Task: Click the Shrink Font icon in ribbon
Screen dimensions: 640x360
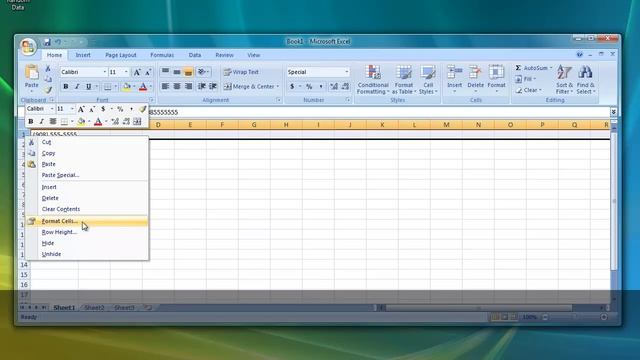Action: pos(148,72)
